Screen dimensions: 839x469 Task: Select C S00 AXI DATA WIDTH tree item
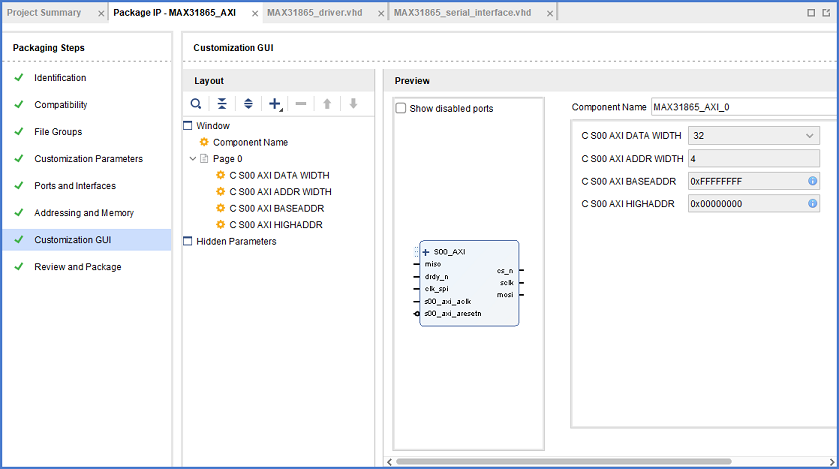[279, 175]
